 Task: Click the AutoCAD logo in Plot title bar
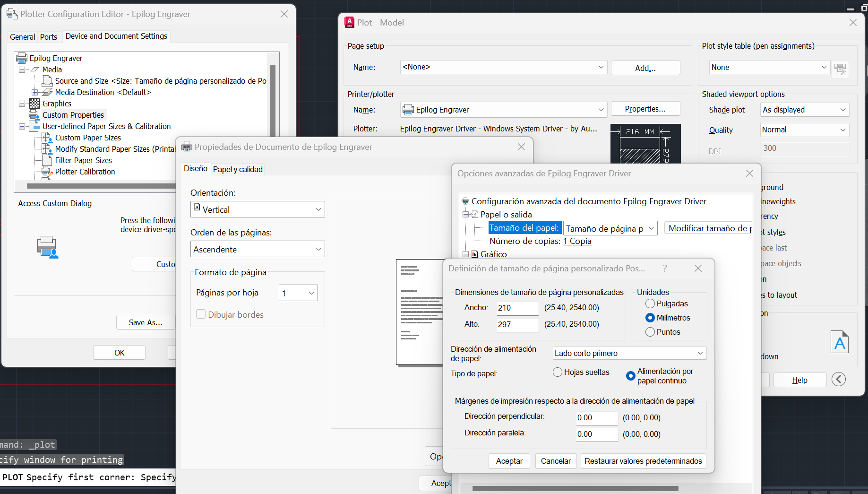click(350, 22)
